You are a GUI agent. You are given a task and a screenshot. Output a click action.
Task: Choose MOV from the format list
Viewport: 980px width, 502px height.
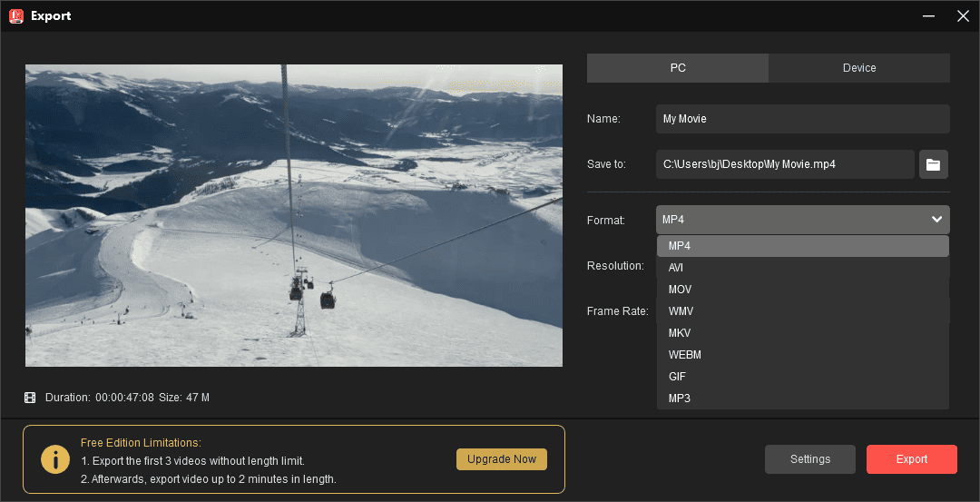(802, 290)
